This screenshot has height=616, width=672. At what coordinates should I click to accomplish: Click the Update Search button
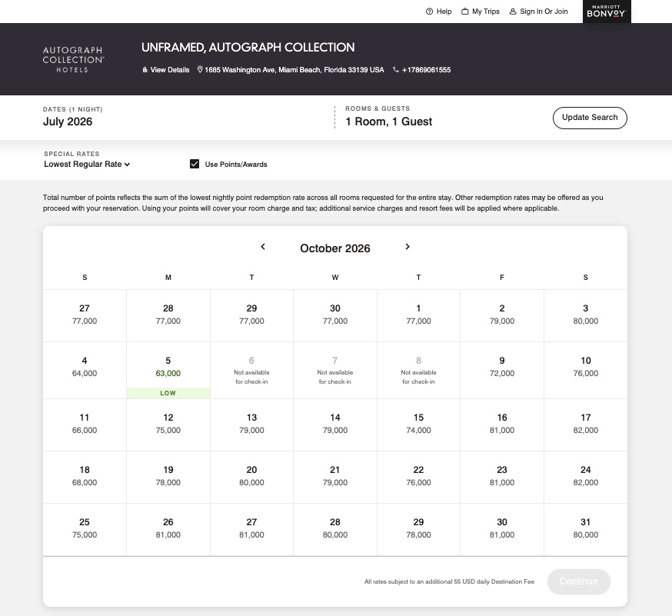click(x=590, y=118)
